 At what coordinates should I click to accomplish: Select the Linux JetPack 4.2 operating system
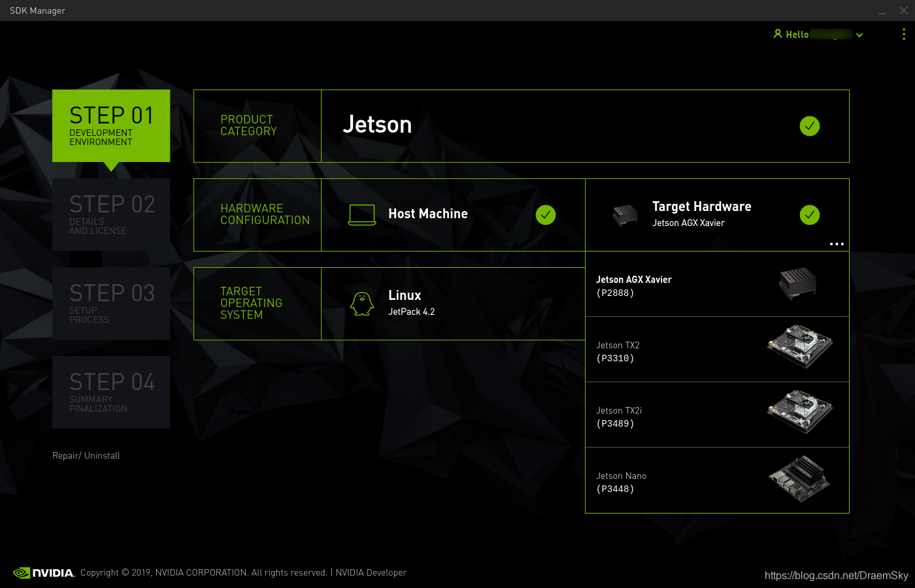pos(453,304)
